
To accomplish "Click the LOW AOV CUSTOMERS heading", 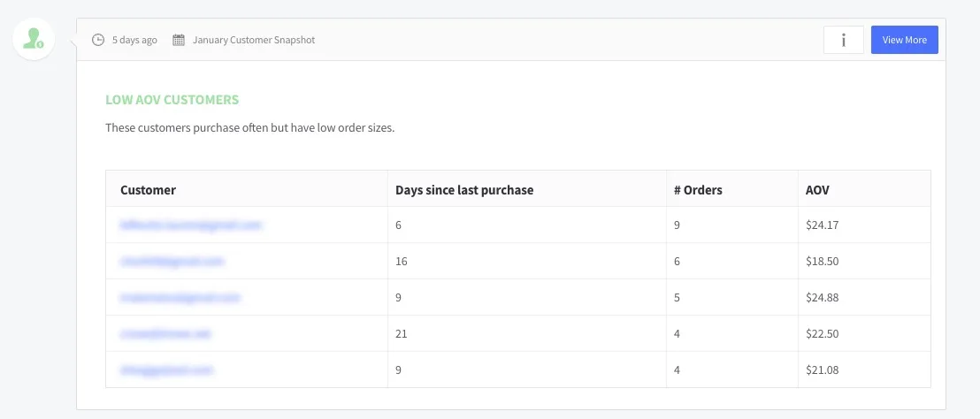I will (172, 100).
